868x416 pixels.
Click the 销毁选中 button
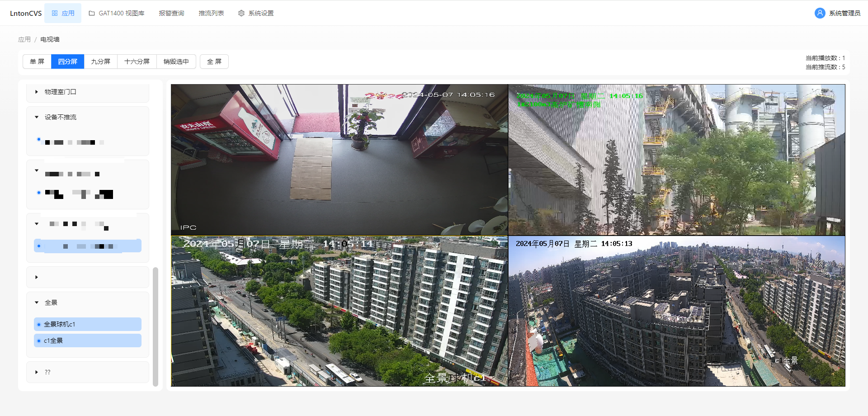(x=176, y=61)
